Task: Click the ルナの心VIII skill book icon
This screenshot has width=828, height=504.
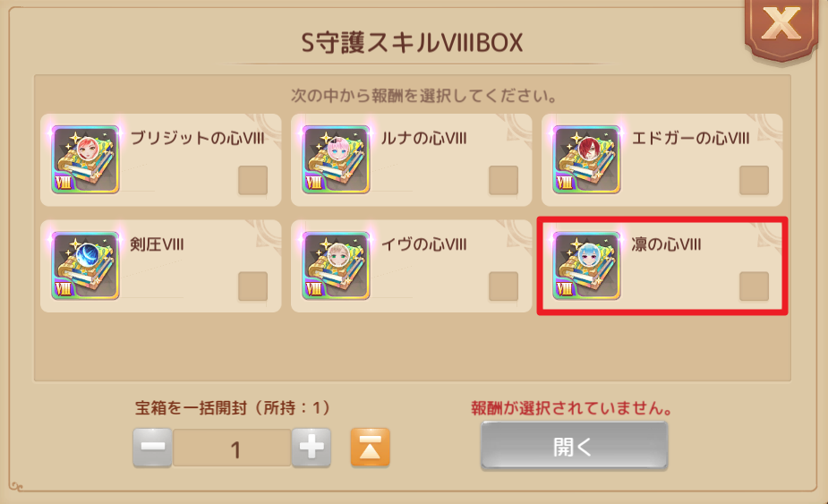Action: [336, 159]
